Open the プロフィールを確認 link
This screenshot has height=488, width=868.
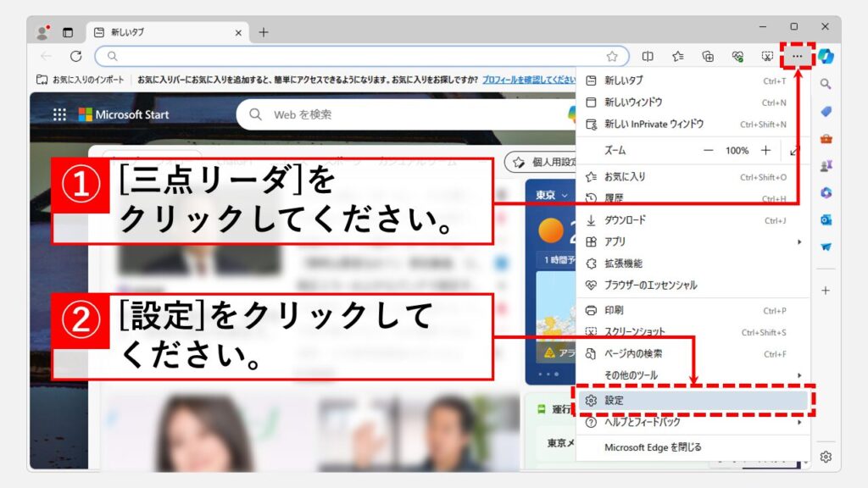528,80
